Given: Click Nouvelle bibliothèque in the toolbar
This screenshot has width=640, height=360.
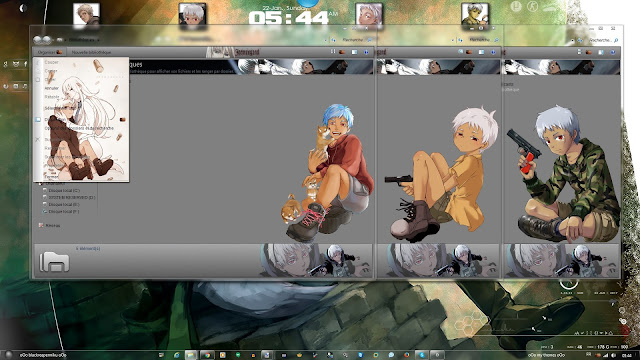Looking at the screenshot, I should click(x=91, y=52).
